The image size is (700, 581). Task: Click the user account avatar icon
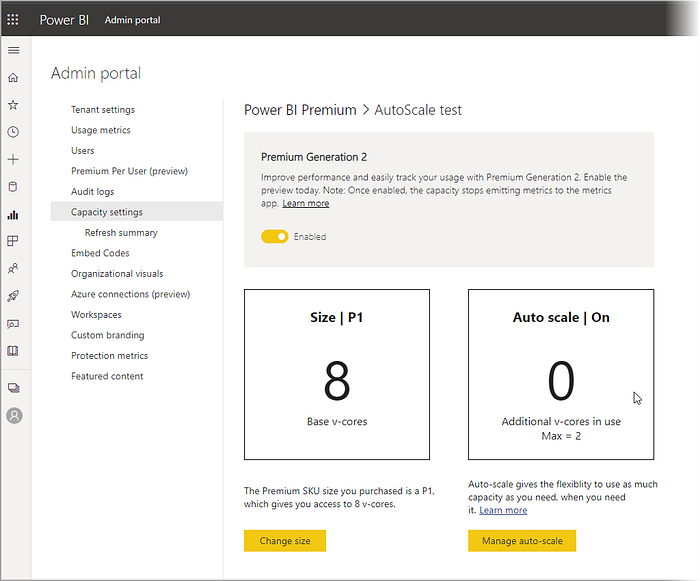[14, 416]
